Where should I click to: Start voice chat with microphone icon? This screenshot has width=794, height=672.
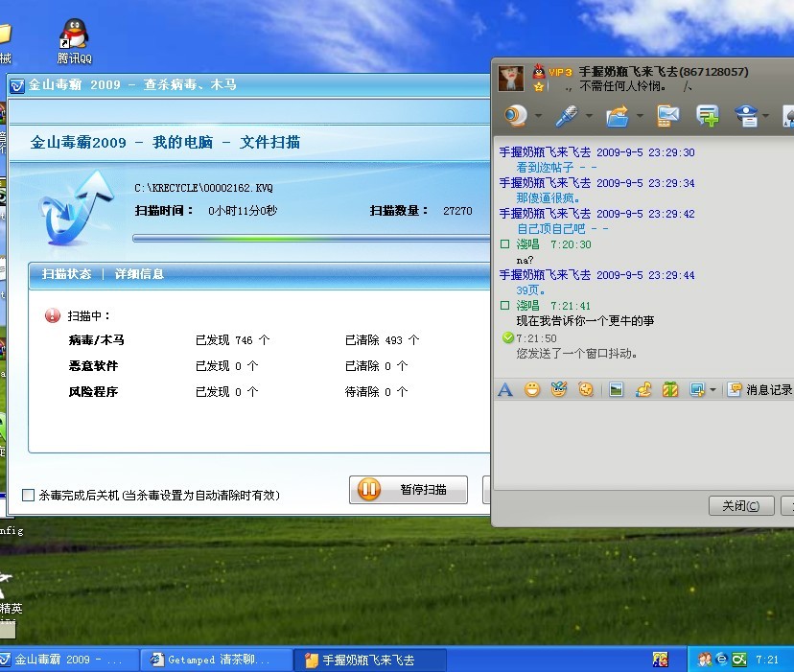[567, 116]
